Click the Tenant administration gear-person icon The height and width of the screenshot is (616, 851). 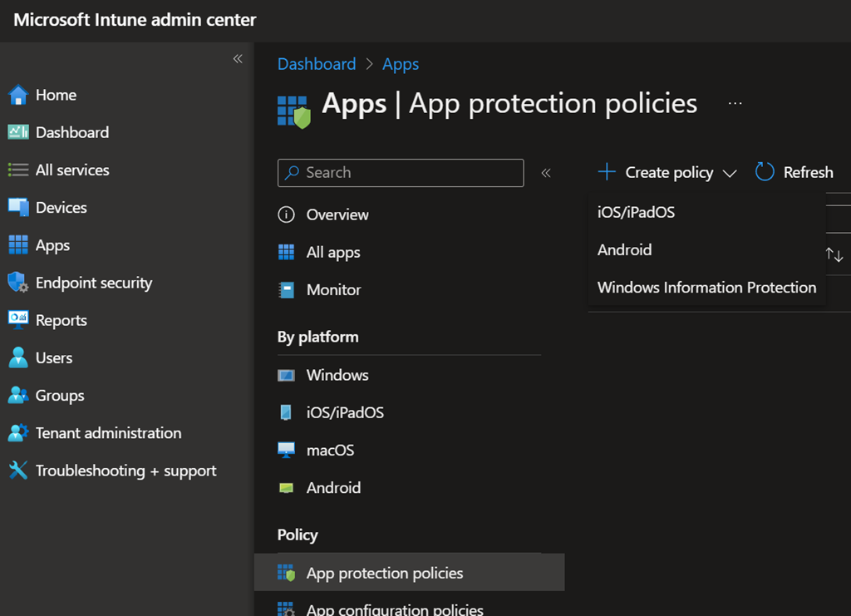click(x=18, y=433)
